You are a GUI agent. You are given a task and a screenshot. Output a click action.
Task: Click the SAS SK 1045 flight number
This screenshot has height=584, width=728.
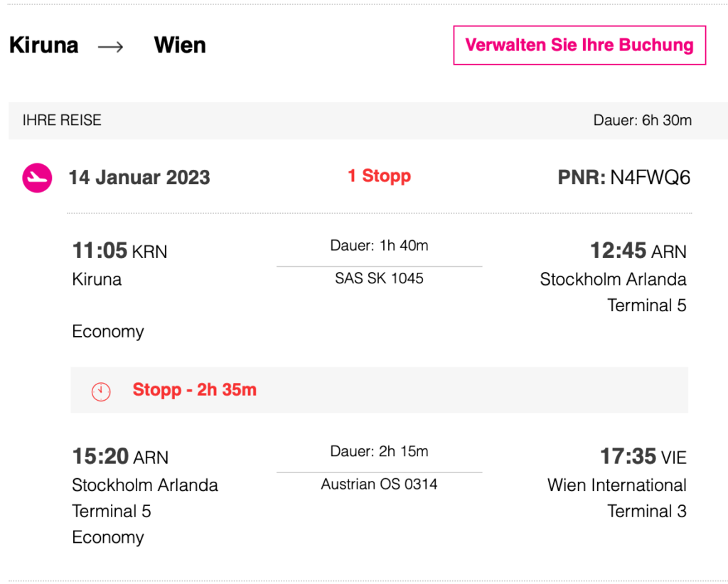click(379, 279)
